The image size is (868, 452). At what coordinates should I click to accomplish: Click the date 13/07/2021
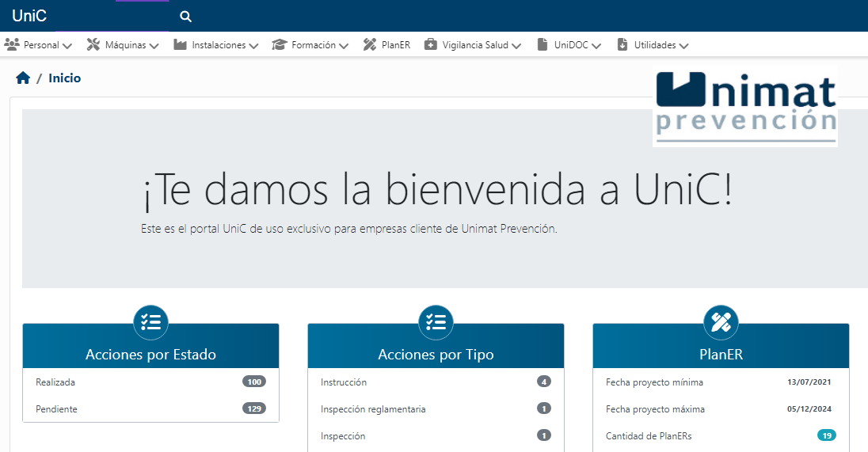(809, 382)
